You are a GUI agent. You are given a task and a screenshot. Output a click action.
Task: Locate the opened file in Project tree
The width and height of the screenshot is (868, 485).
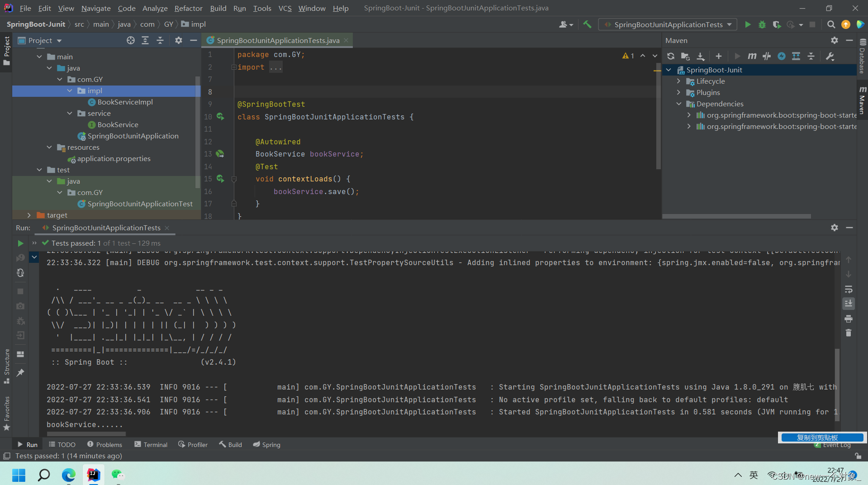131,40
